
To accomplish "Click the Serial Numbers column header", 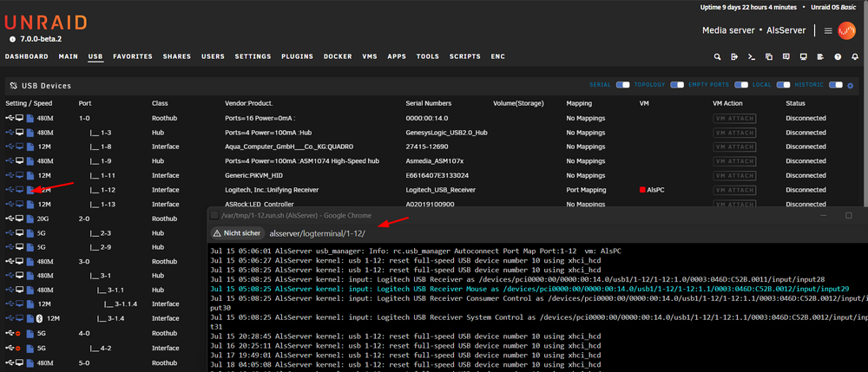I will click(x=429, y=103).
